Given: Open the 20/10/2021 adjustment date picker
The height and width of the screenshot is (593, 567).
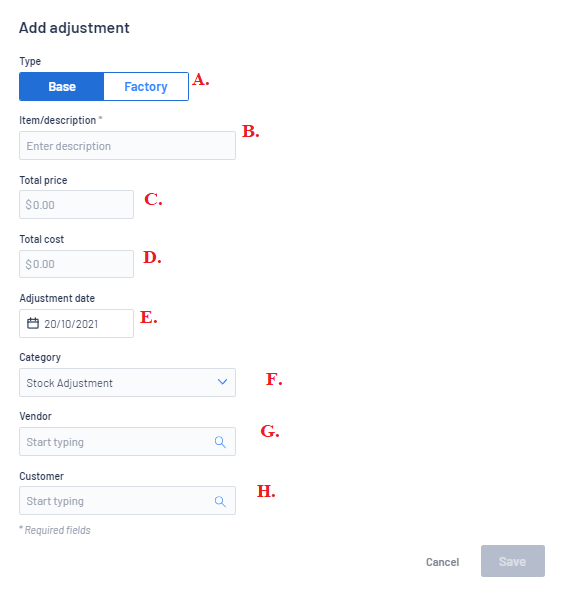Looking at the screenshot, I should pyautogui.click(x=76, y=323).
